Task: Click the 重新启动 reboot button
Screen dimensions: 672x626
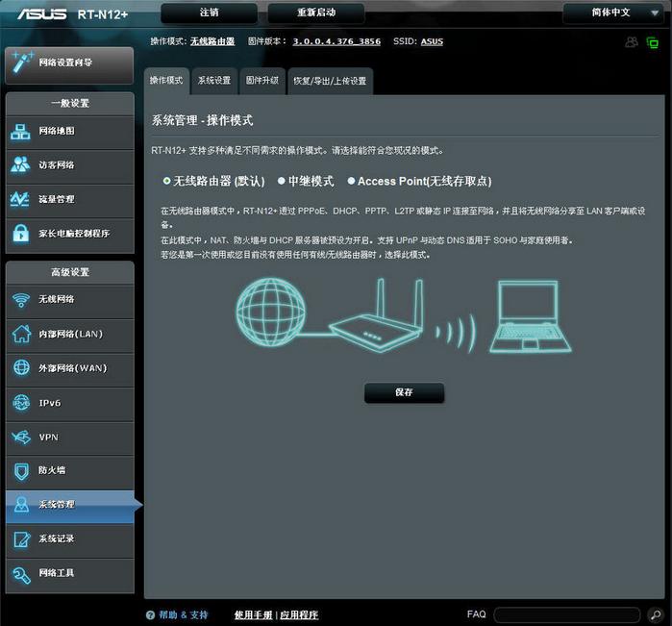Action: pos(316,13)
